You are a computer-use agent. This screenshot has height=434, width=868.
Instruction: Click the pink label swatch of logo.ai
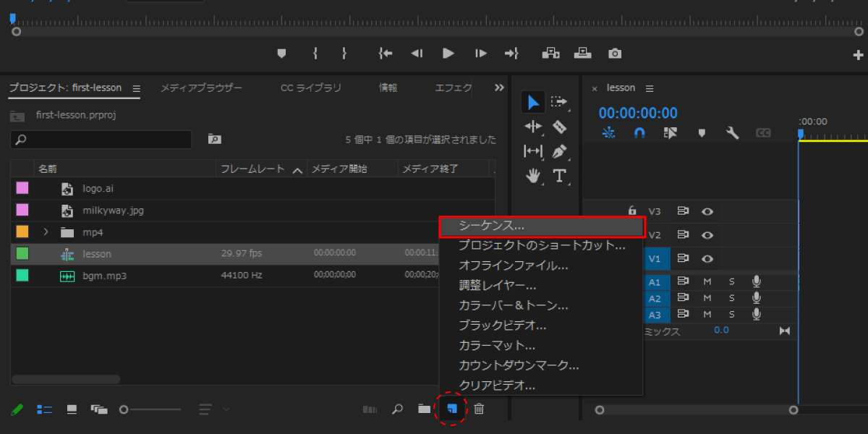[x=22, y=188]
